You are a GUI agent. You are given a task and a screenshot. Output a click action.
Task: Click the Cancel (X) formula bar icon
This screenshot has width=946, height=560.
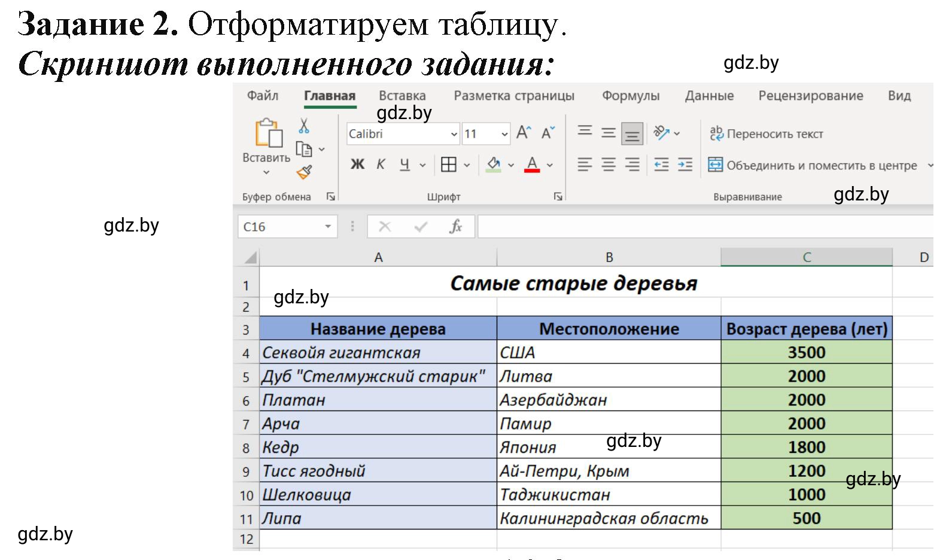385,227
